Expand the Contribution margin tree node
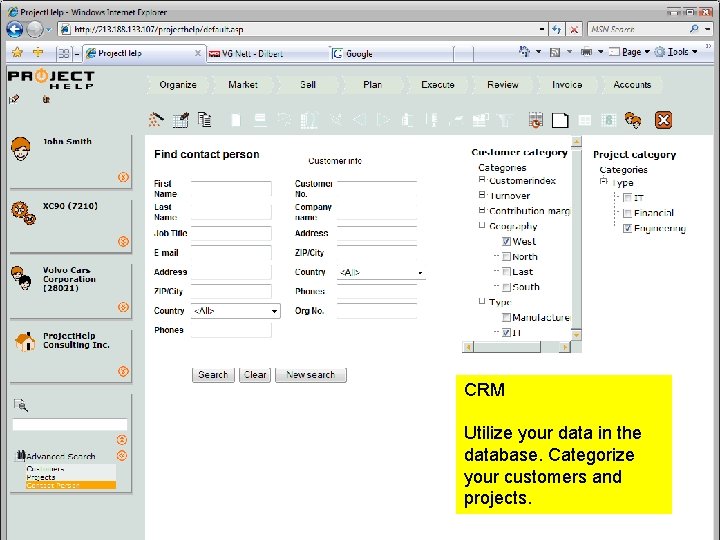The width and height of the screenshot is (720, 540). 482,210
